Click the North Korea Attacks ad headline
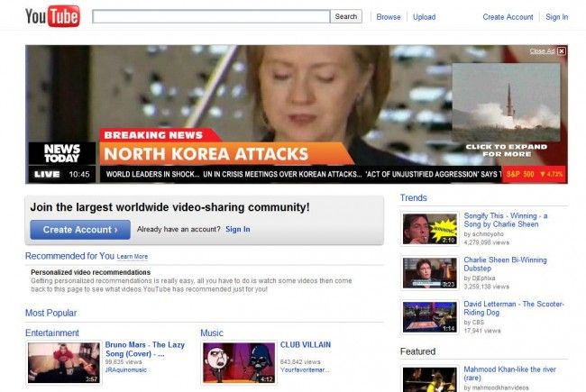 point(206,154)
